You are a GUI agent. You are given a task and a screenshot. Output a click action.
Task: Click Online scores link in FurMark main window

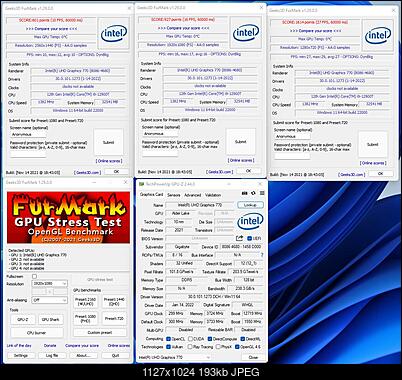pos(119,346)
